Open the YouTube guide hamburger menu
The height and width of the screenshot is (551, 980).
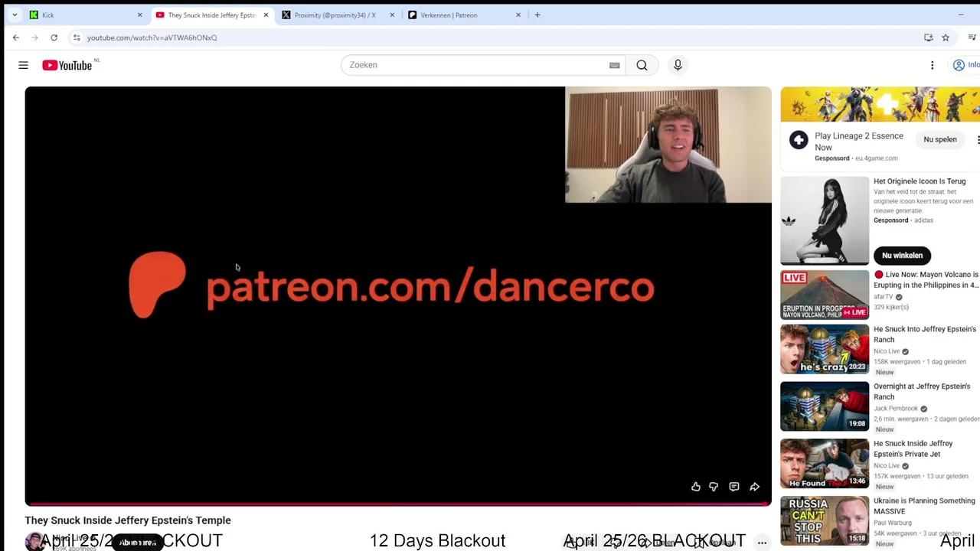(23, 65)
